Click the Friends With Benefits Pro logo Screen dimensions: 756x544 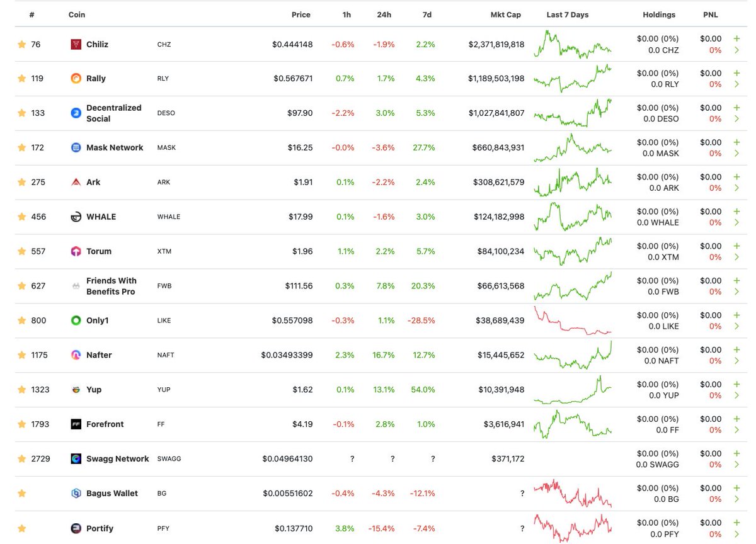tap(76, 286)
